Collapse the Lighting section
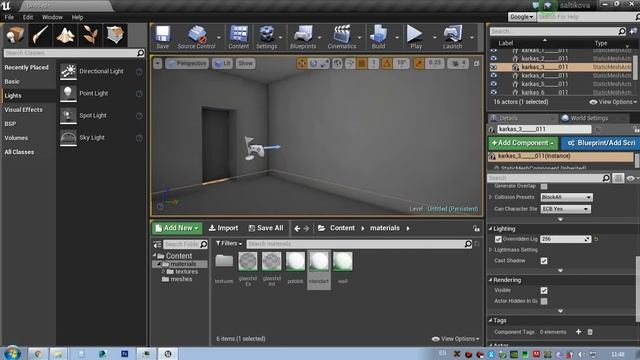Screen dimensions: 640x360 [491, 229]
